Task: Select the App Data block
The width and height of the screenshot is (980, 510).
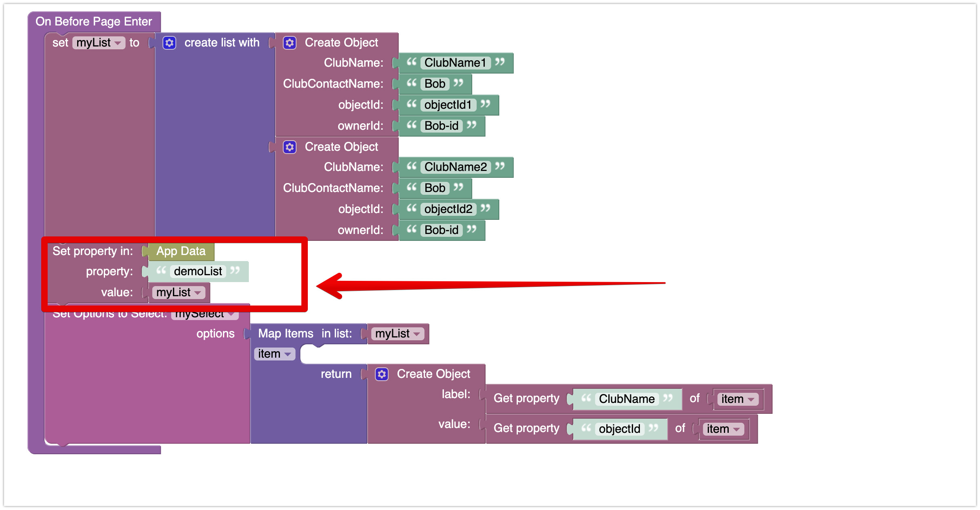Action: (x=181, y=251)
